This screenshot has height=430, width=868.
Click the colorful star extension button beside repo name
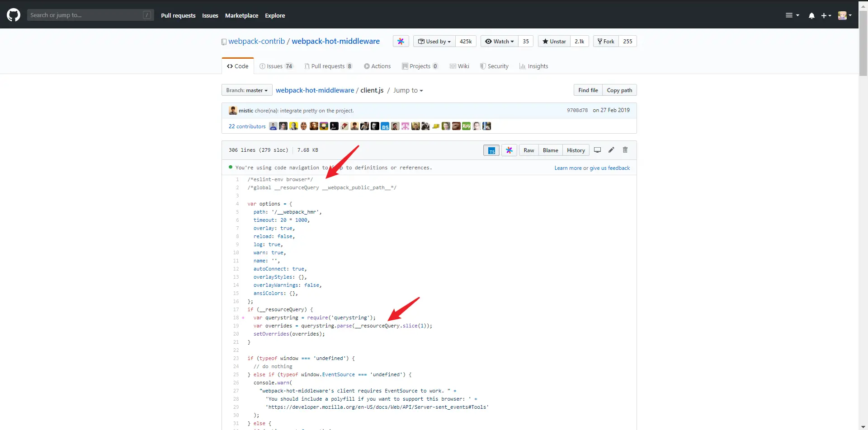click(x=401, y=41)
